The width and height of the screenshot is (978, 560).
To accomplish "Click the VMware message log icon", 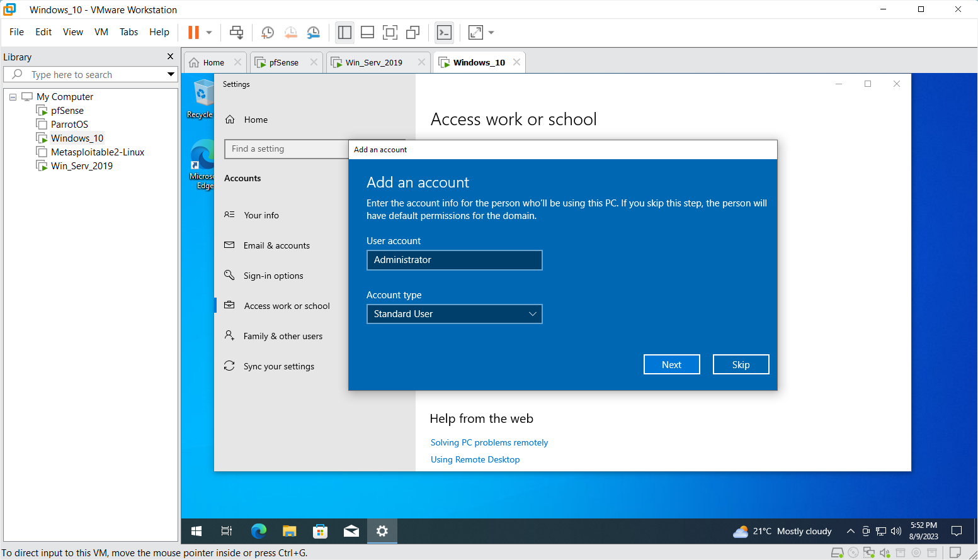I will click(x=955, y=552).
